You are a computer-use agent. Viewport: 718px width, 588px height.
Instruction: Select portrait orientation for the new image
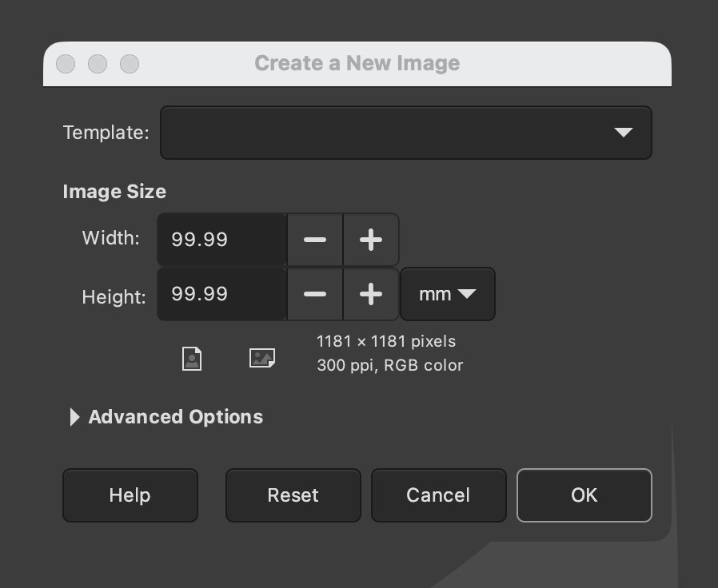(192, 359)
